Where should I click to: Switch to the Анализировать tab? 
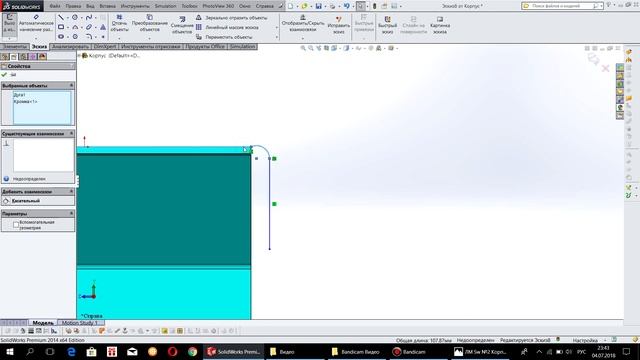(x=70, y=47)
